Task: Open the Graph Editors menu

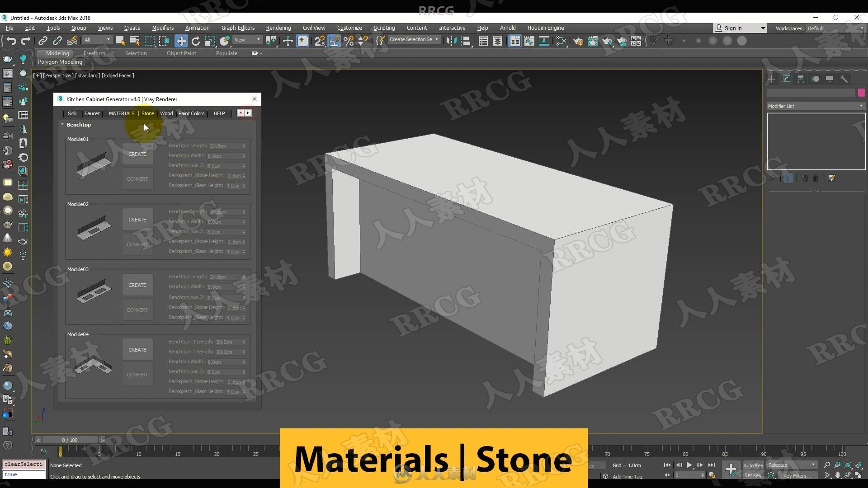Action: coord(238,28)
